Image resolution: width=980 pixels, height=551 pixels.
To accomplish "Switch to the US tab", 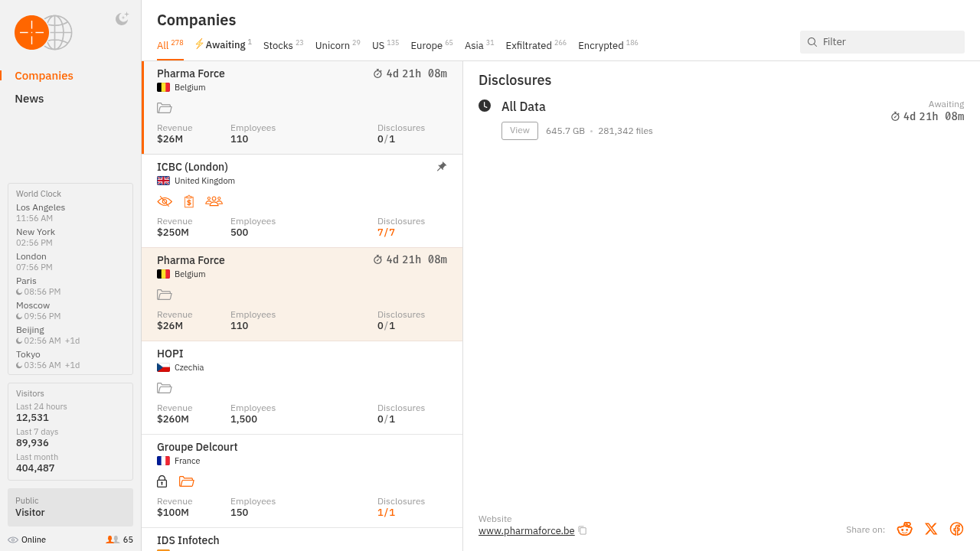I will (x=385, y=45).
